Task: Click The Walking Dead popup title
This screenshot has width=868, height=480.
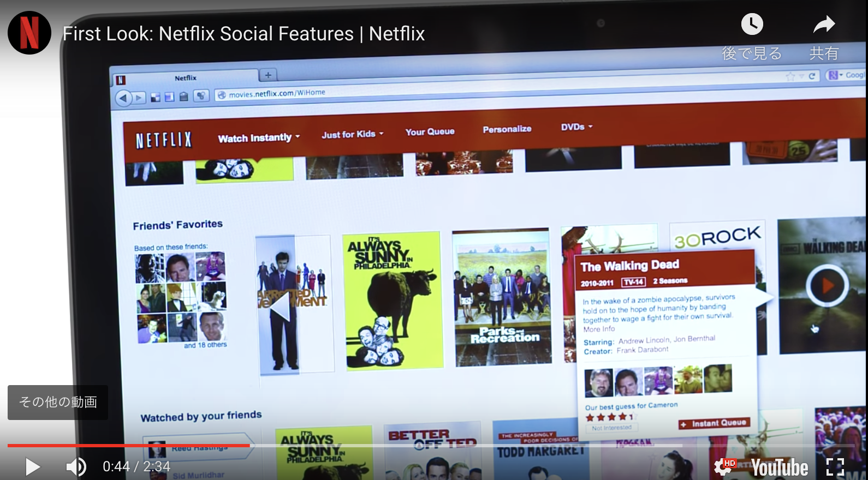Action: pyautogui.click(x=629, y=266)
